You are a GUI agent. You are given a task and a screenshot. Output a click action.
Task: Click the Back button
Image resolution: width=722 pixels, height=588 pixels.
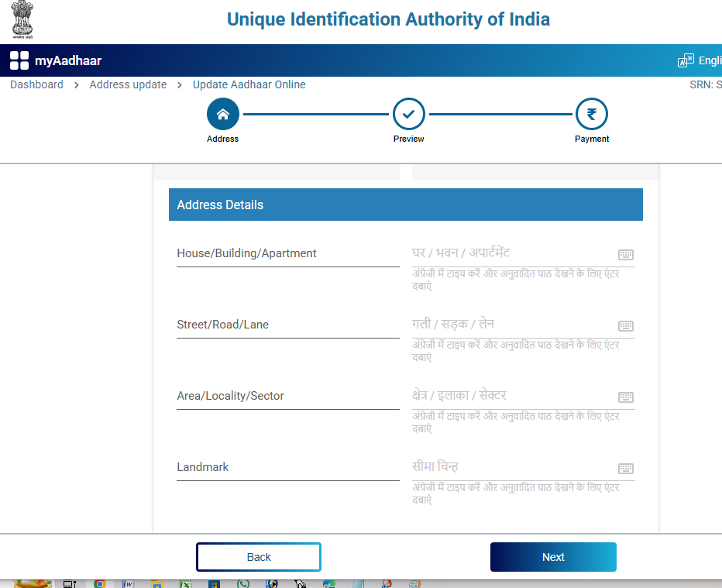(258, 556)
